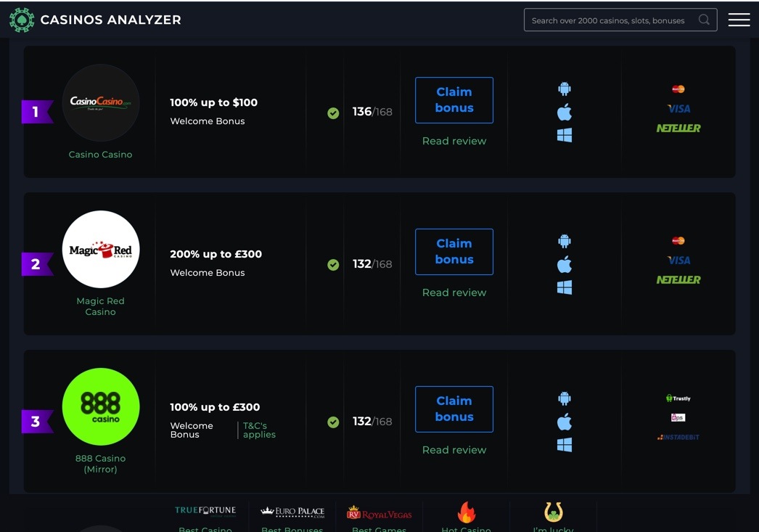
Task: Click the 200% up to £300 offer
Action: point(216,254)
